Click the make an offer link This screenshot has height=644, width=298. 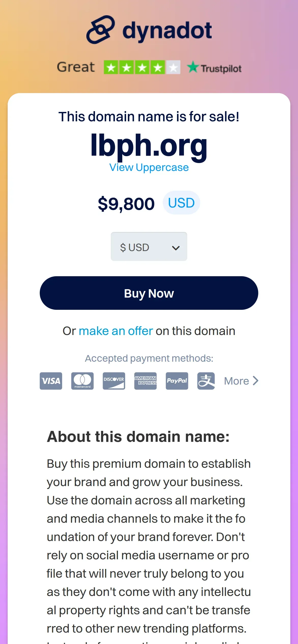116,331
